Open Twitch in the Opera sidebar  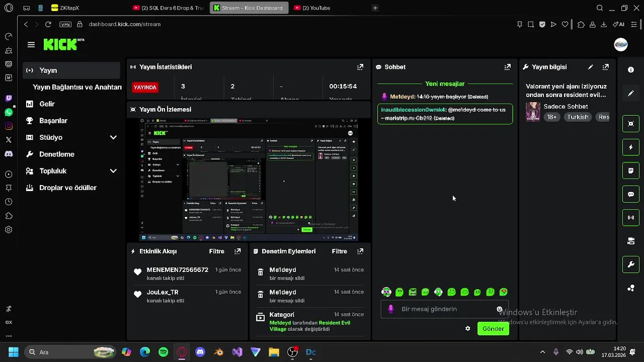(9, 99)
